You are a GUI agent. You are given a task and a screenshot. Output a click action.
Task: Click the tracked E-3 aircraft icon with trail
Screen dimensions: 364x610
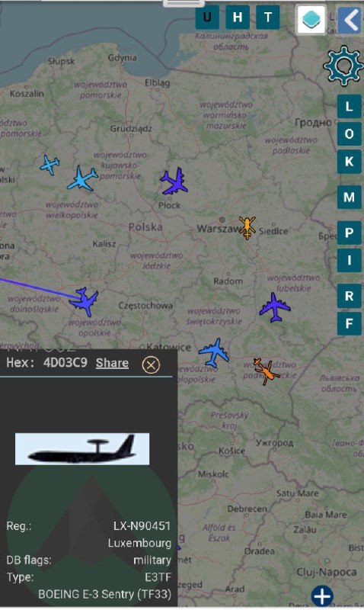(85, 301)
